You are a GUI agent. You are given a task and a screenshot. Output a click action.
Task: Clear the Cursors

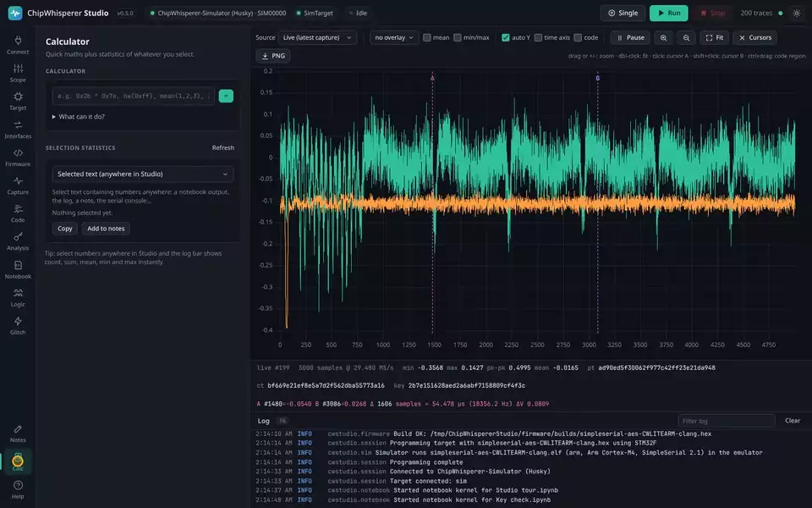[755, 37]
